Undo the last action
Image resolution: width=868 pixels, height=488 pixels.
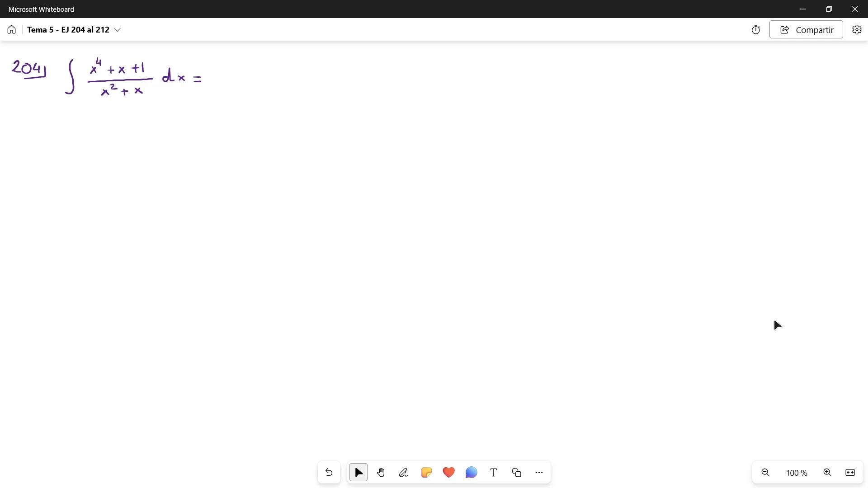click(329, 473)
